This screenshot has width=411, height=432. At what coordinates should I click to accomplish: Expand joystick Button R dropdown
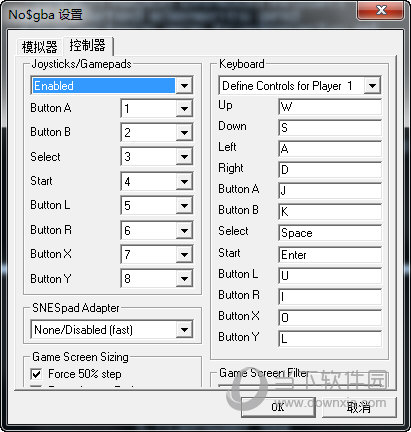157,230
